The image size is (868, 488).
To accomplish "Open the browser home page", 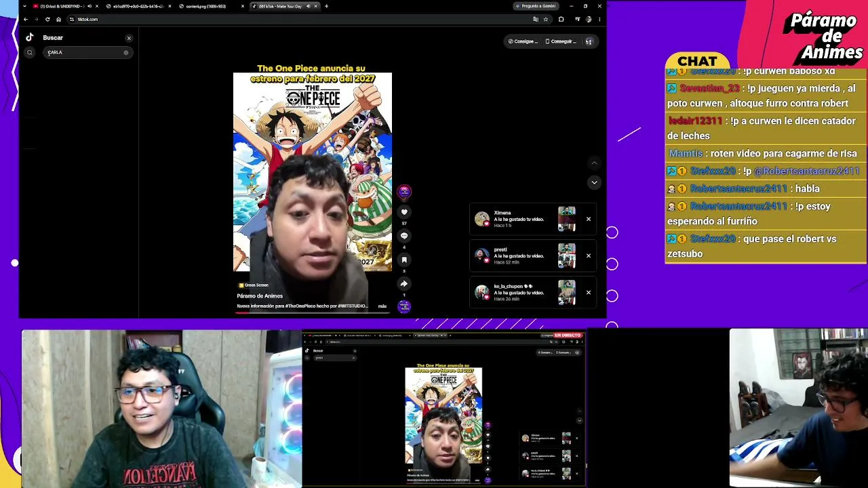I will point(58,19).
